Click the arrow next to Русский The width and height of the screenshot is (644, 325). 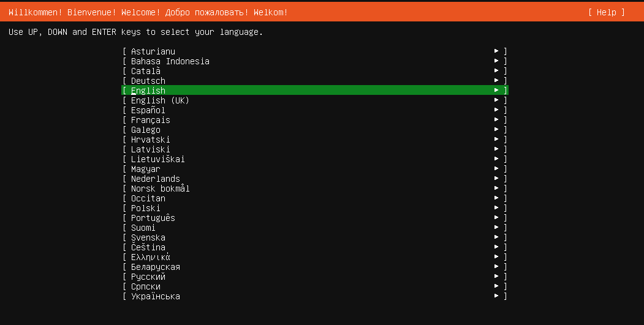coord(496,277)
